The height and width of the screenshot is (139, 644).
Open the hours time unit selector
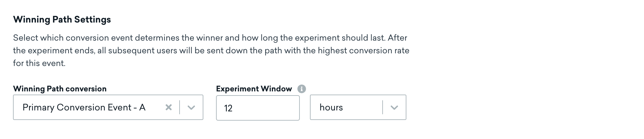pyautogui.click(x=358, y=107)
